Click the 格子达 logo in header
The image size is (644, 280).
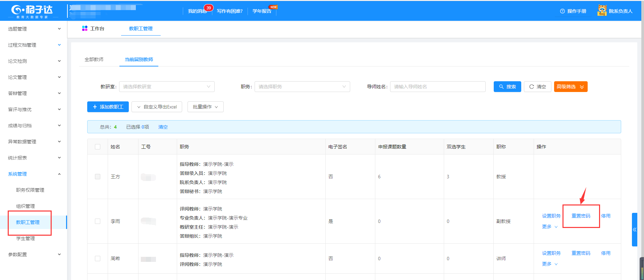coord(32,11)
